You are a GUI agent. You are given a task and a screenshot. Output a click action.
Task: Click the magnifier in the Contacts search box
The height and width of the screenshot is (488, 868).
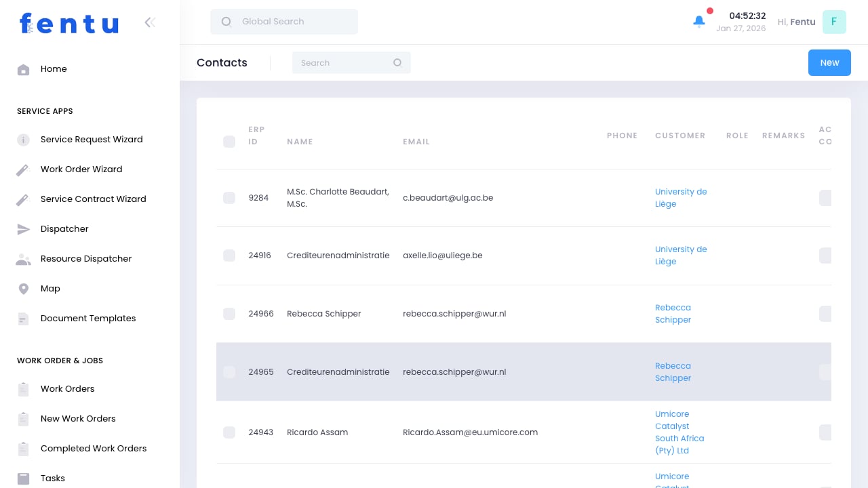[397, 63]
